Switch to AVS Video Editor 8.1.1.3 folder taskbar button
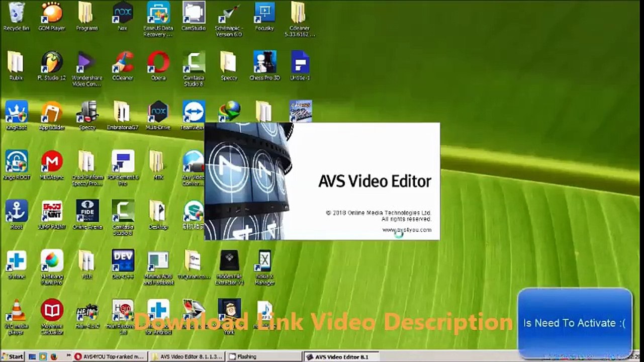 tap(187, 356)
